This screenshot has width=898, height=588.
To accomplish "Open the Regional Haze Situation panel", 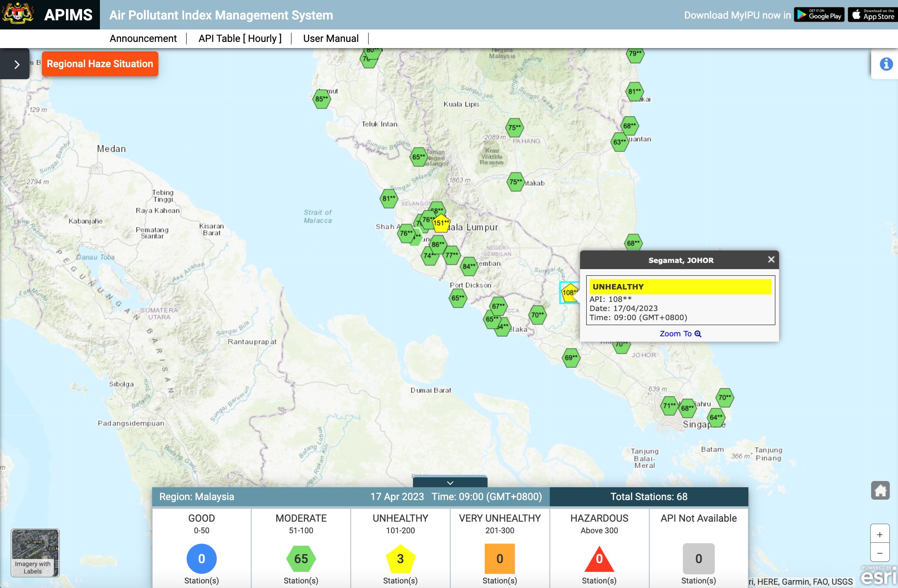I will pos(100,63).
